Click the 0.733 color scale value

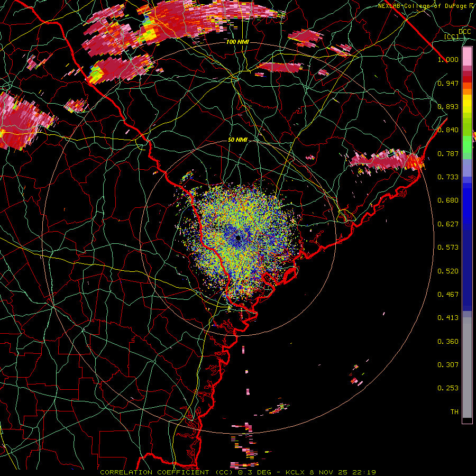click(448, 177)
